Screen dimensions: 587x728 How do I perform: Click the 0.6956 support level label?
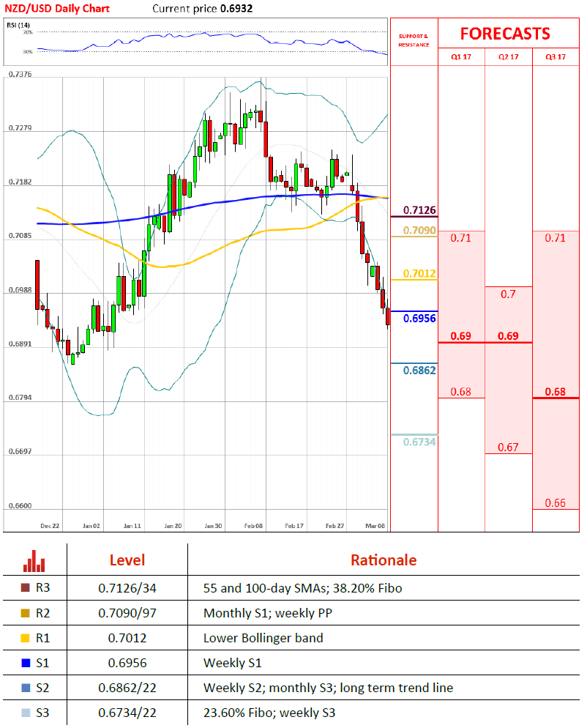(x=419, y=318)
